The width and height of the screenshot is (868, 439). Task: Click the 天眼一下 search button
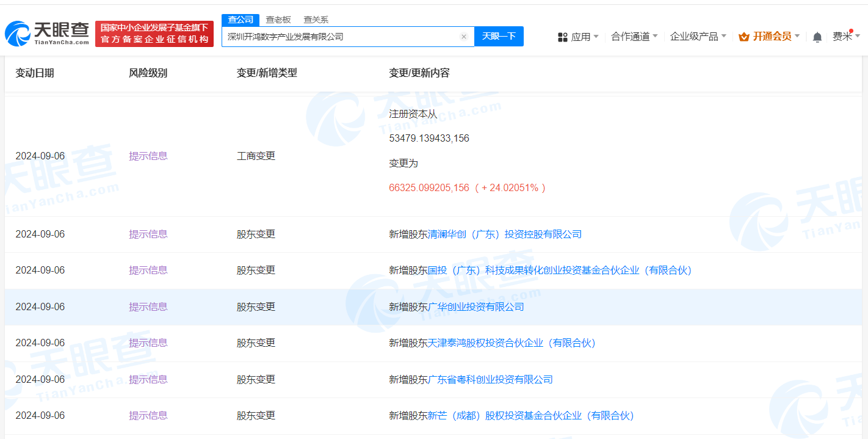(499, 37)
